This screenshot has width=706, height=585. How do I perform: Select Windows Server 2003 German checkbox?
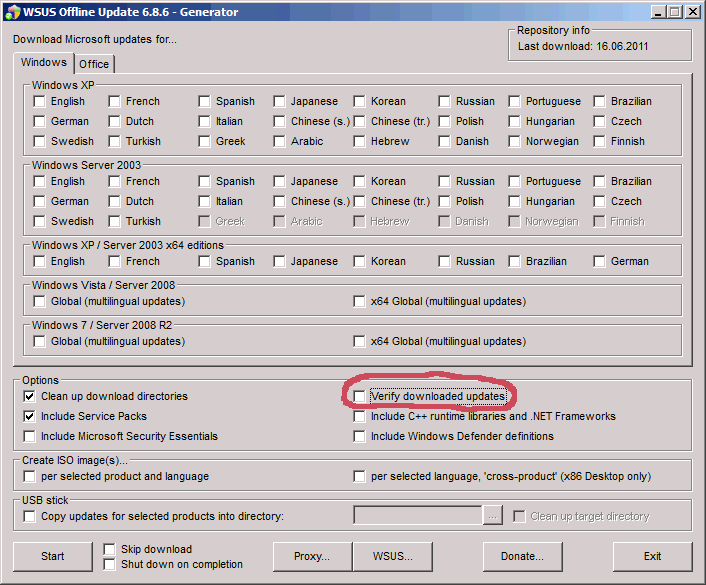(x=39, y=202)
